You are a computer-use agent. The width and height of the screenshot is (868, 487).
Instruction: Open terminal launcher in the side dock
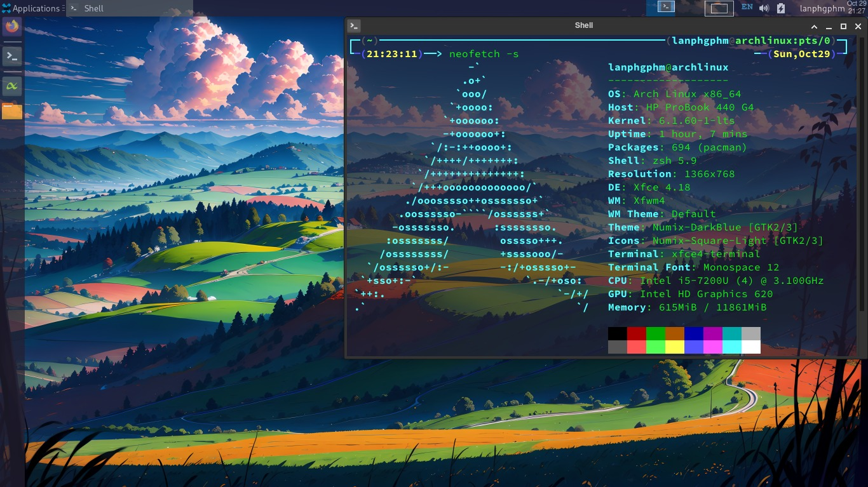(12, 57)
